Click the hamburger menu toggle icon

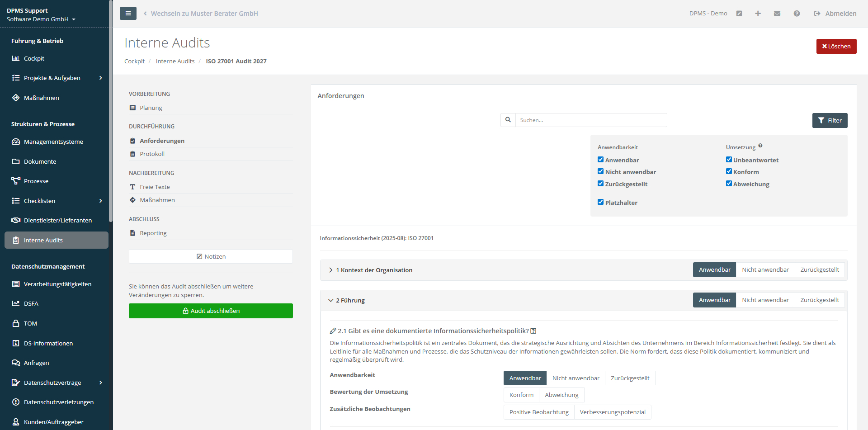click(x=128, y=14)
